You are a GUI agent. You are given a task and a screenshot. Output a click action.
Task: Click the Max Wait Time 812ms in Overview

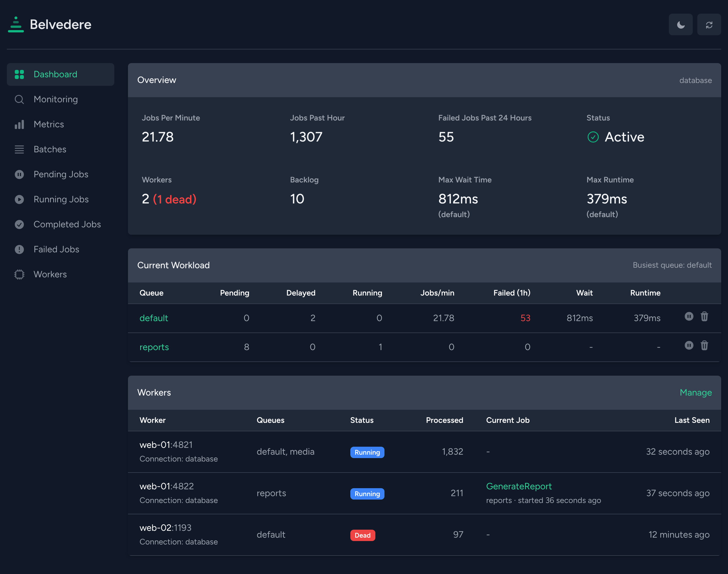point(458,199)
